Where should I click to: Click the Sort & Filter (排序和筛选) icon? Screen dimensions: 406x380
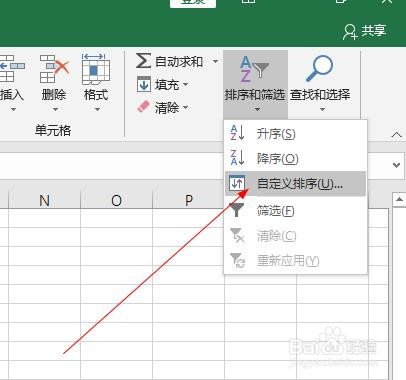254,69
